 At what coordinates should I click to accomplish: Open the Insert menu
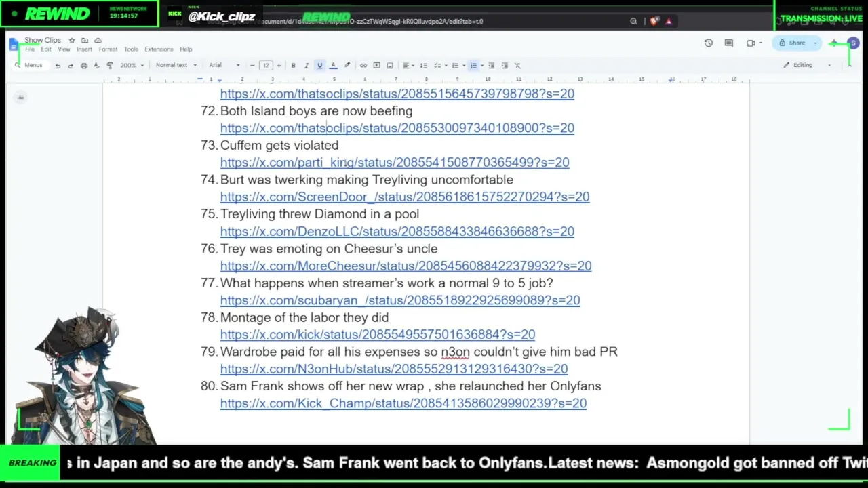(x=84, y=49)
